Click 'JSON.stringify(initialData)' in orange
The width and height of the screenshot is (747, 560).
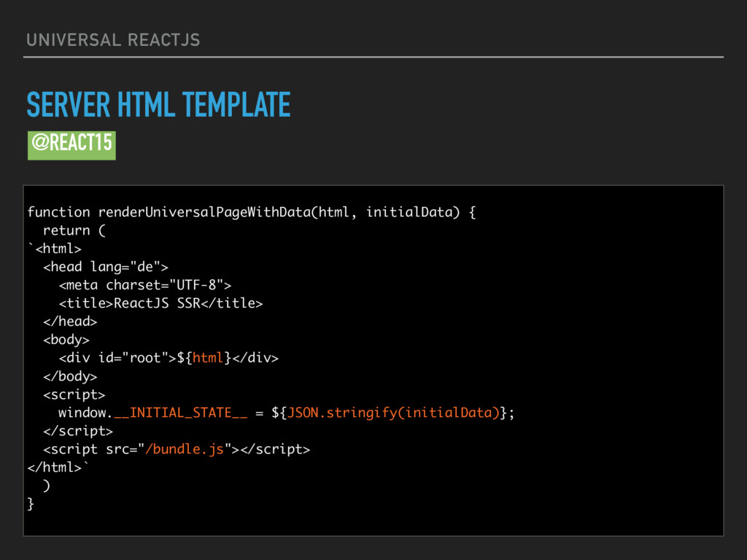tap(393, 413)
